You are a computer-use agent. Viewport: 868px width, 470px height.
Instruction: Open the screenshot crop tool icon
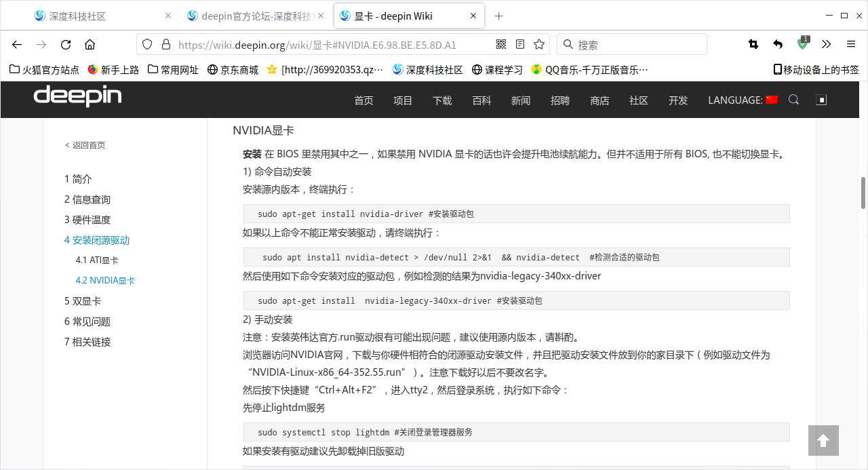tap(753, 44)
